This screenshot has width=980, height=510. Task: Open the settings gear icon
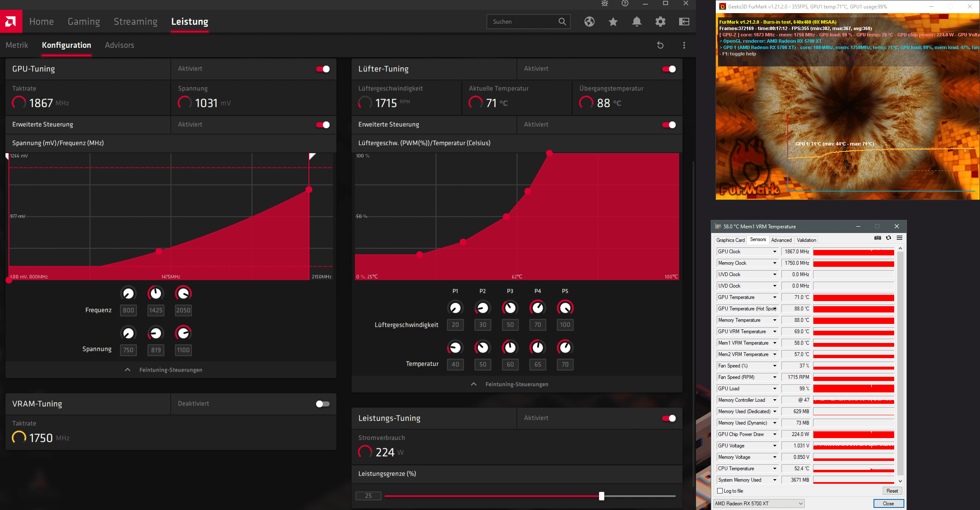661,22
